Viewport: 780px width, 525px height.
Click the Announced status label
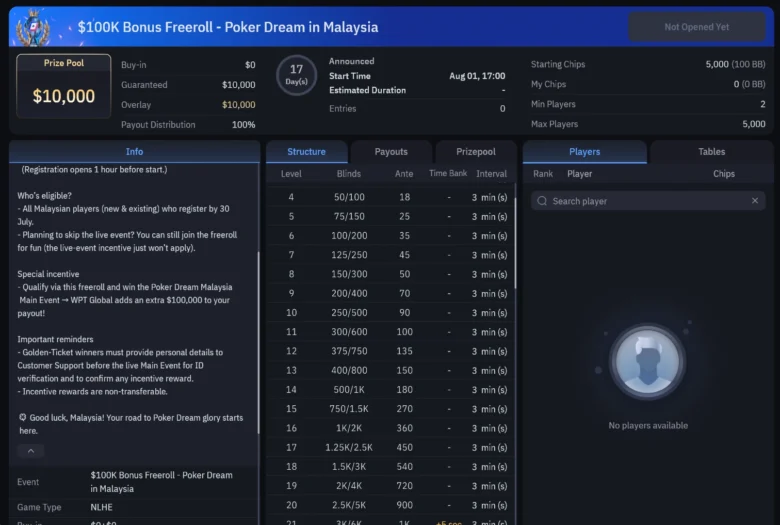point(352,61)
